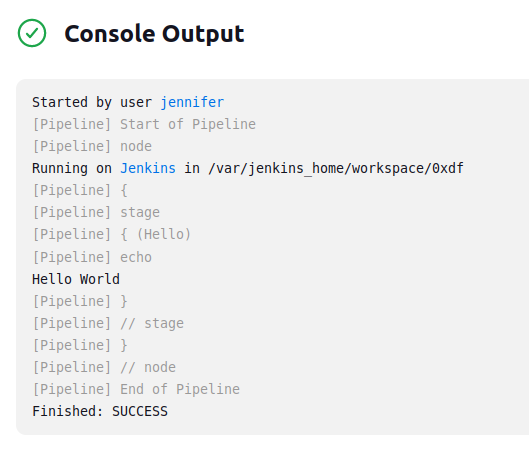The width and height of the screenshot is (529, 459).
Task: Click the green success checkmark status icon
Action: pos(32,33)
